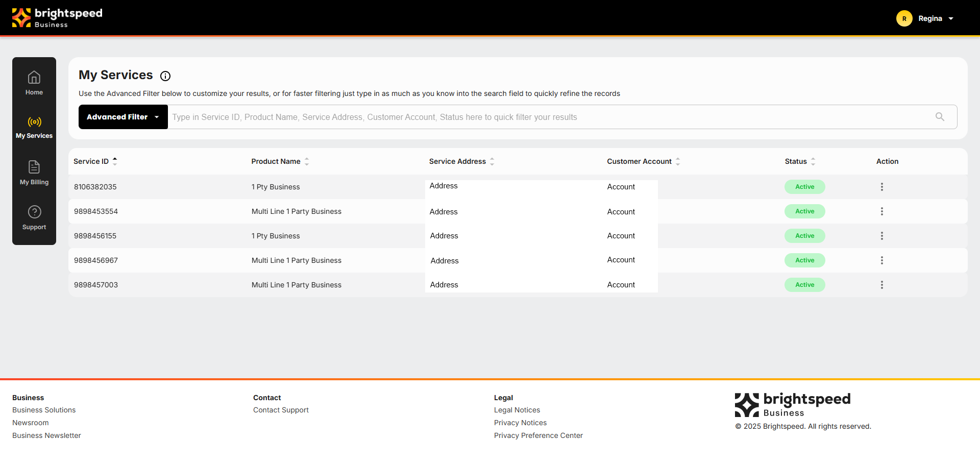This screenshot has width=980, height=465.
Task: Click the Home icon in sidebar
Action: (x=34, y=78)
